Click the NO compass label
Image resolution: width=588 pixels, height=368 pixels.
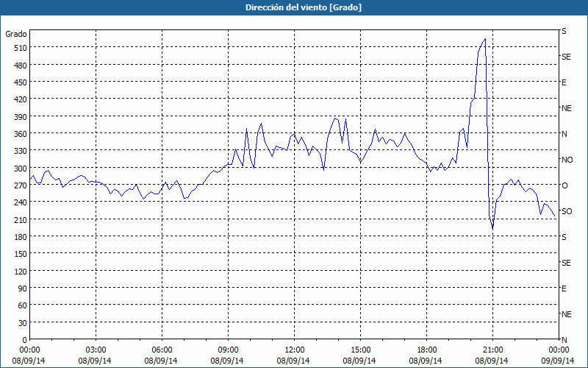click(x=567, y=160)
